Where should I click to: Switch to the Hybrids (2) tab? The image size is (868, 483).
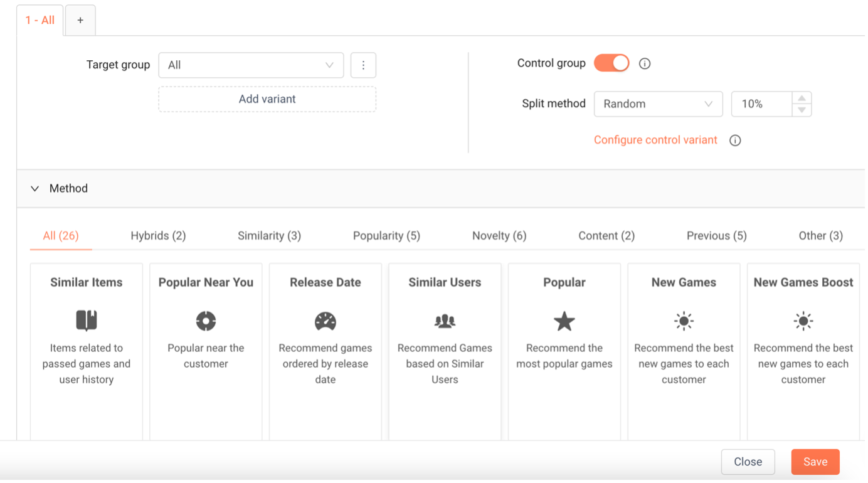(x=158, y=236)
